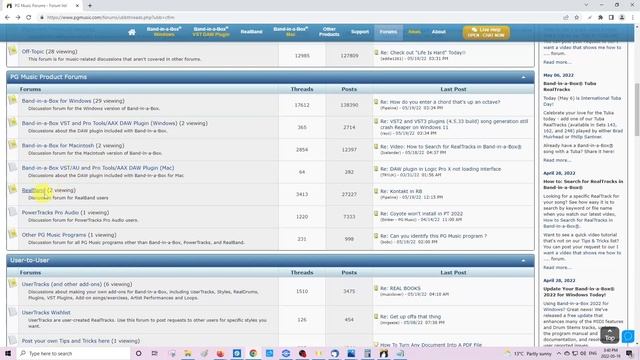Open Band-in-a-Box Windows nav menu
The width and height of the screenshot is (640, 360).
pos(164,32)
